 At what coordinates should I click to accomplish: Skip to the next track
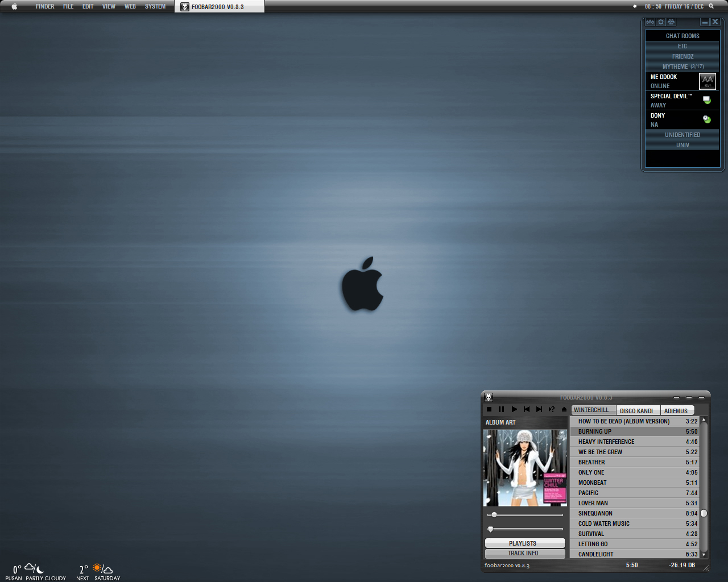(x=539, y=409)
